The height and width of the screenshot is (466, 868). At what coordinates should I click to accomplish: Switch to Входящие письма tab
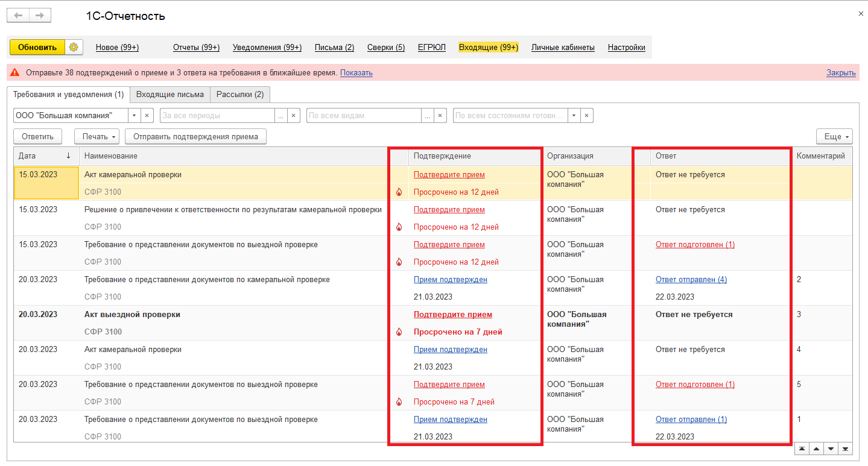pos(170,95)
